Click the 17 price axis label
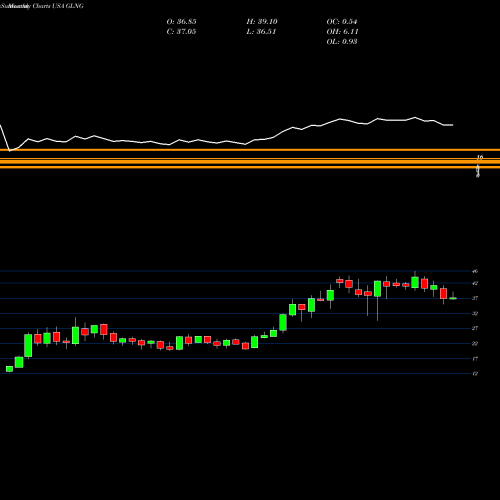Viewport: 500px width, 500px height. tap(475, 359)
